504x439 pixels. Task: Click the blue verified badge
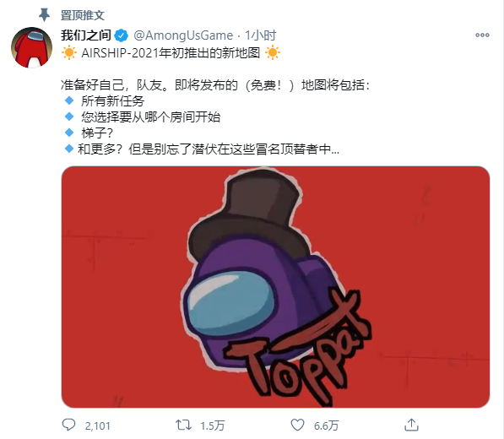point(122,35)
